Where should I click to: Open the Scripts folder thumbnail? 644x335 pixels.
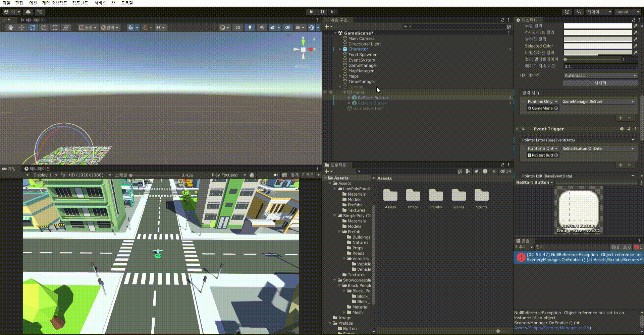click(x=481, y=198)
